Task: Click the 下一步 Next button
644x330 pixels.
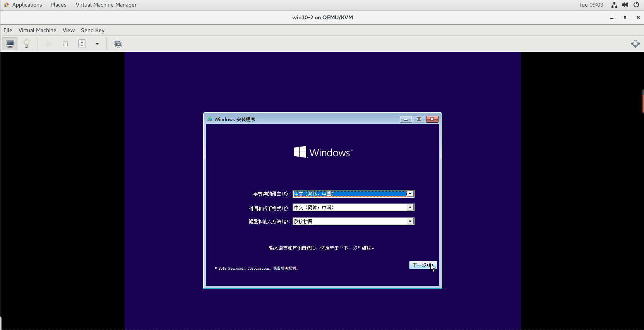Action: point(423,265)
